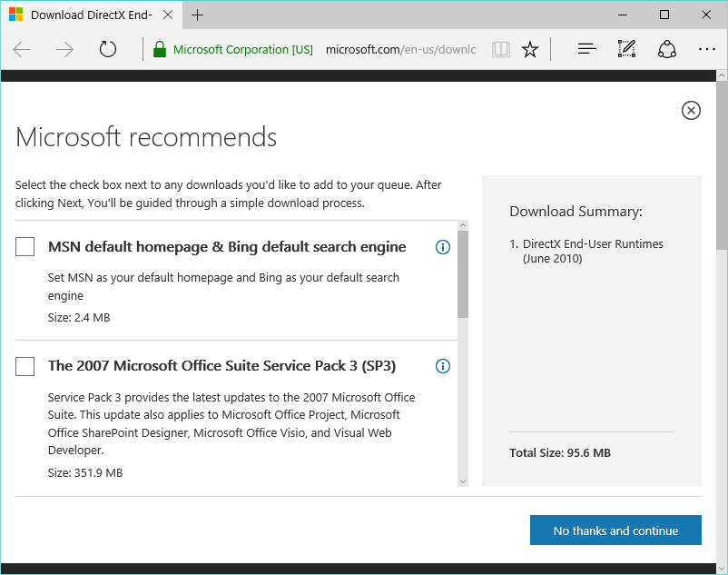Open a new browser tab

coord(197,15)
